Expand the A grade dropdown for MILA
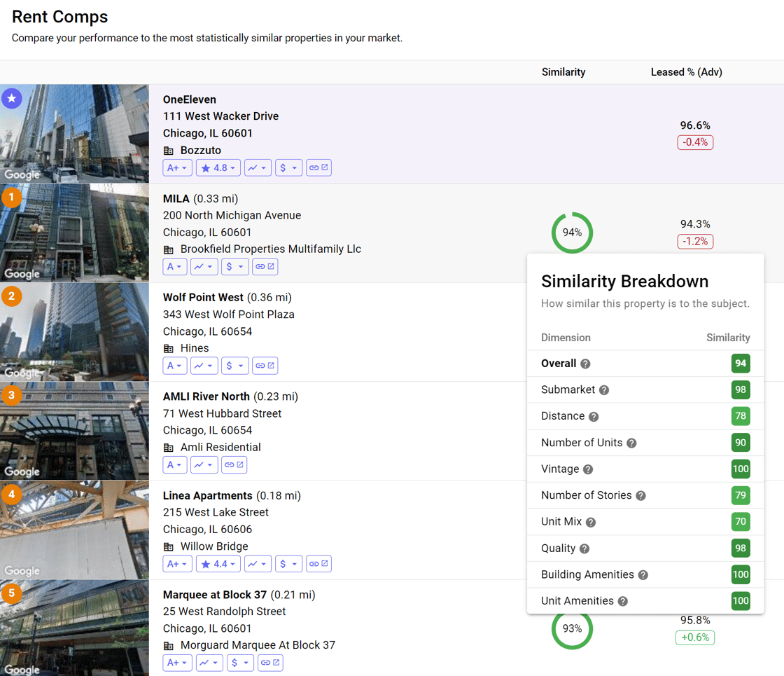784x676 pixels. [175, 267]
